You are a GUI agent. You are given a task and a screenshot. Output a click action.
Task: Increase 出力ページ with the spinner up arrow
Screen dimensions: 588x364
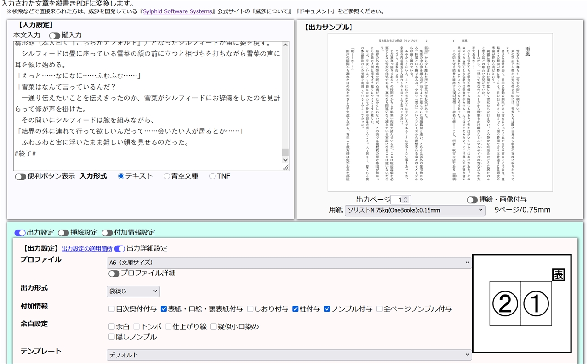(x=405, y=196)
